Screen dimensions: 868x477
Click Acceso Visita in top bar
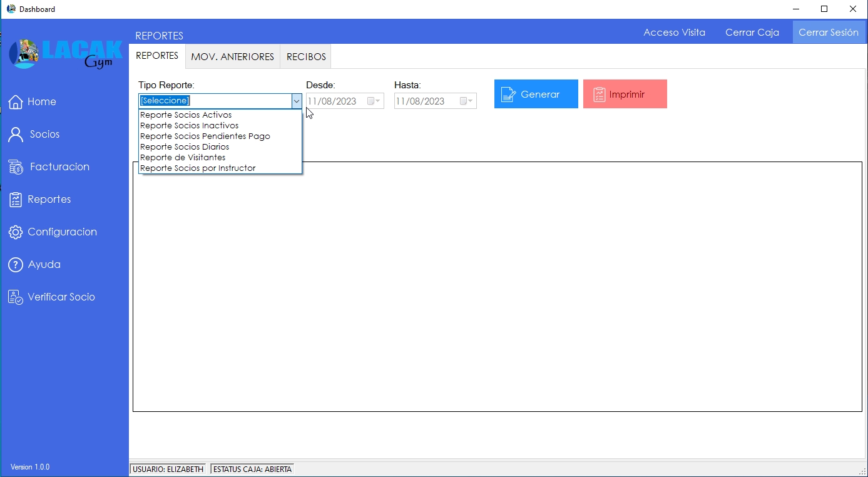coord(674,33)
